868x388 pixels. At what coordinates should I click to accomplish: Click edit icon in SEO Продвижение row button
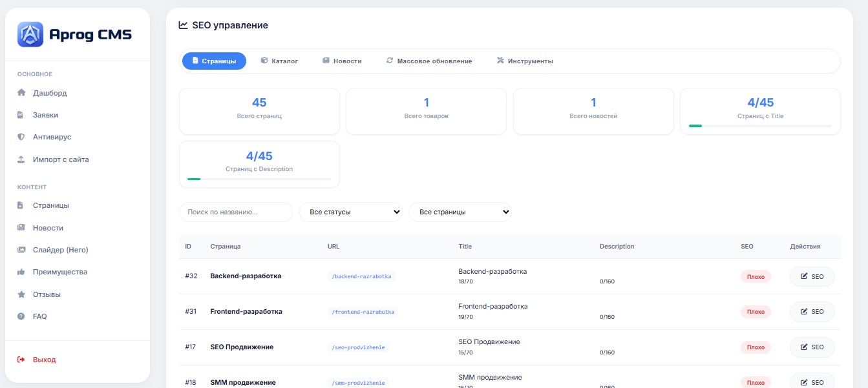click(x=804, y=347)
